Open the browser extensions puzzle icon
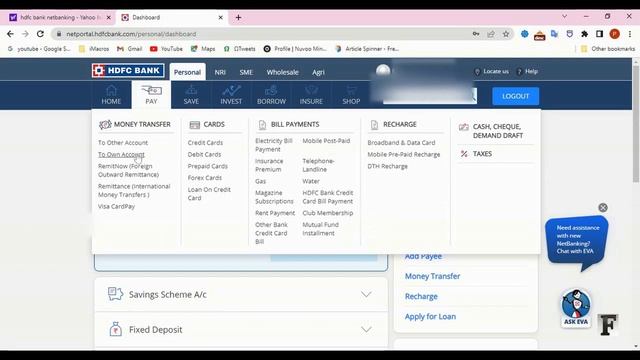Viewport: 640px width, 360px height. [x=584, y=34]
